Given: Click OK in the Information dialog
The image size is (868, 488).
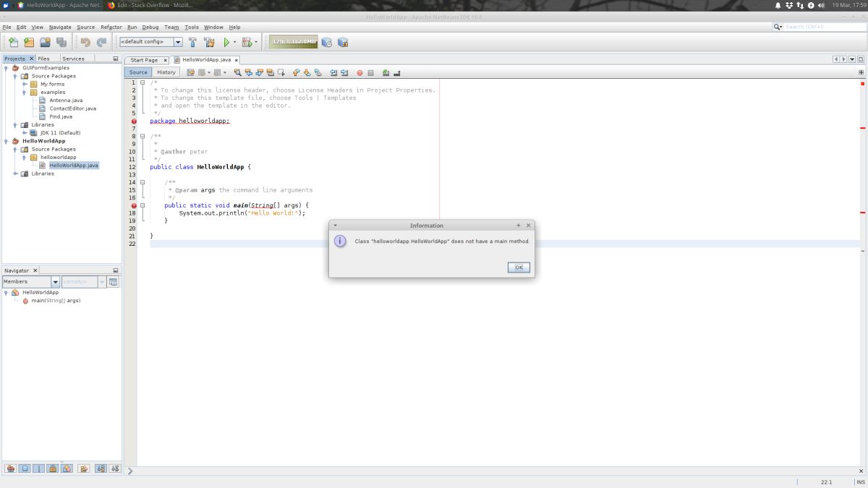Looking at the screenshot, I should (x=519, y=267).
